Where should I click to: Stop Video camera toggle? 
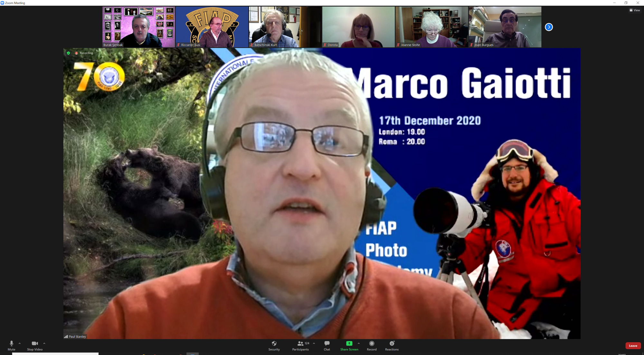pos(35,346)
